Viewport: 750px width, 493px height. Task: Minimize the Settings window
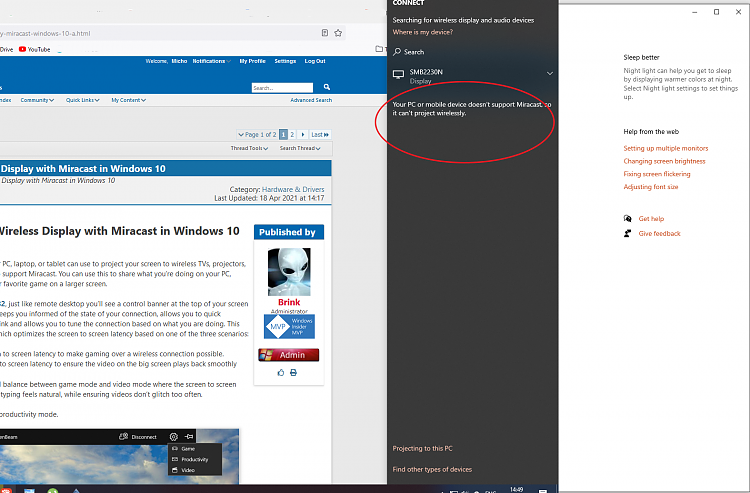(x=695, y=12)
